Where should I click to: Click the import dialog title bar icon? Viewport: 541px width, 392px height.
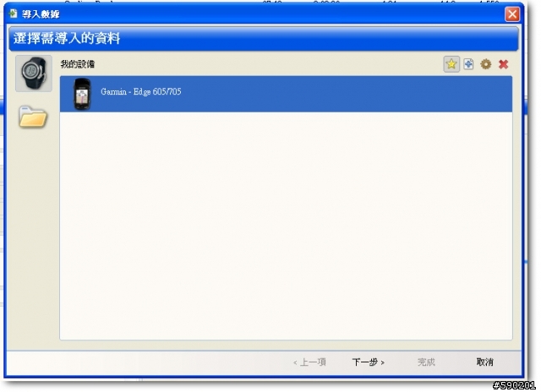tap(14, 14)
